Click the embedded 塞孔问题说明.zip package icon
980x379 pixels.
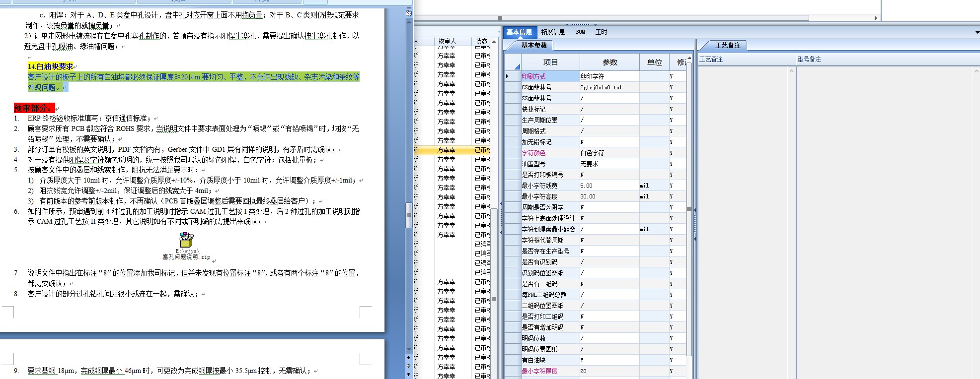[186, 240]
